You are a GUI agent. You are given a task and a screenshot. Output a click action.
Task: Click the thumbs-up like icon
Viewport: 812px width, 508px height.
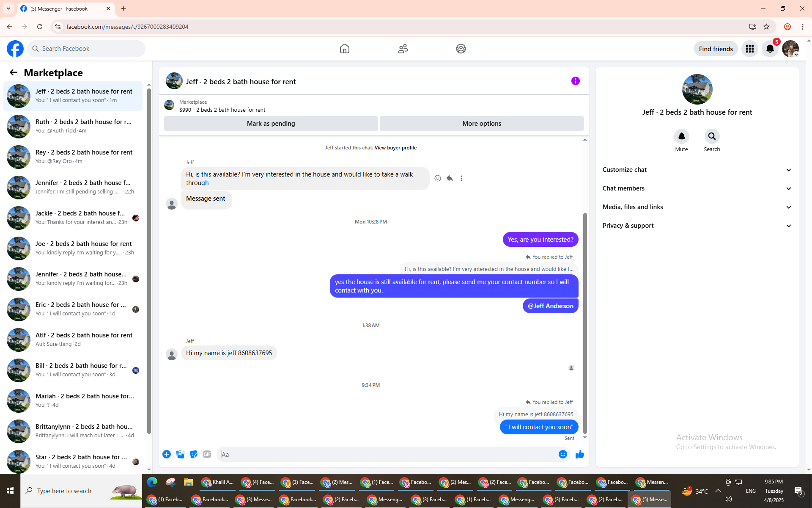pyautogui.click(x=579, y=454)
